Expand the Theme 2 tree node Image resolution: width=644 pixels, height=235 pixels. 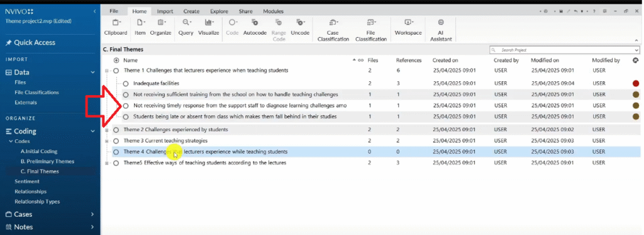coord(107,130)
